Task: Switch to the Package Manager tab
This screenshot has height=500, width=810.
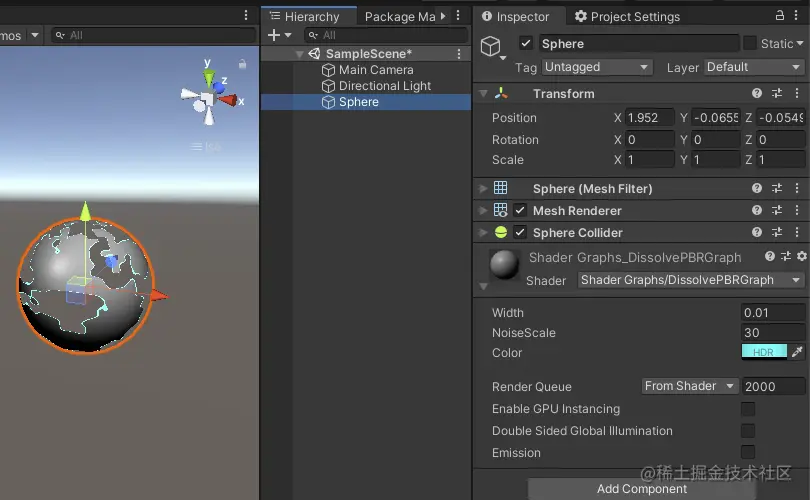Action: click(400, 17)
